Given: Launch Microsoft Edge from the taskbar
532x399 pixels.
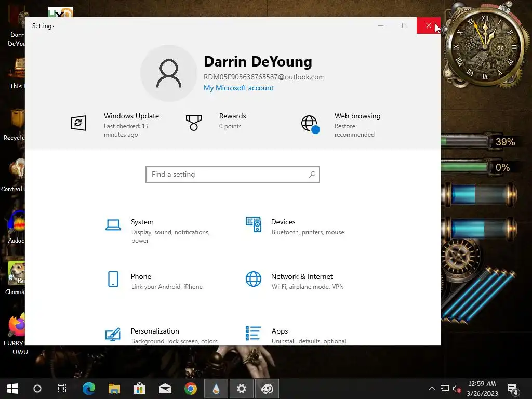Looking at the screenshot, I should 89,389.
